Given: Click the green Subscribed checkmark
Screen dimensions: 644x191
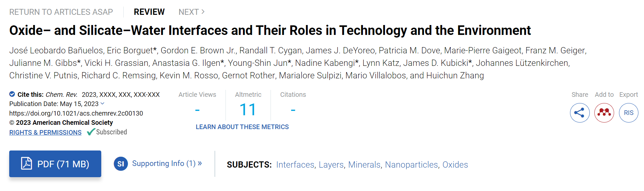Looking at the screenshot, I should pos(91,132).
